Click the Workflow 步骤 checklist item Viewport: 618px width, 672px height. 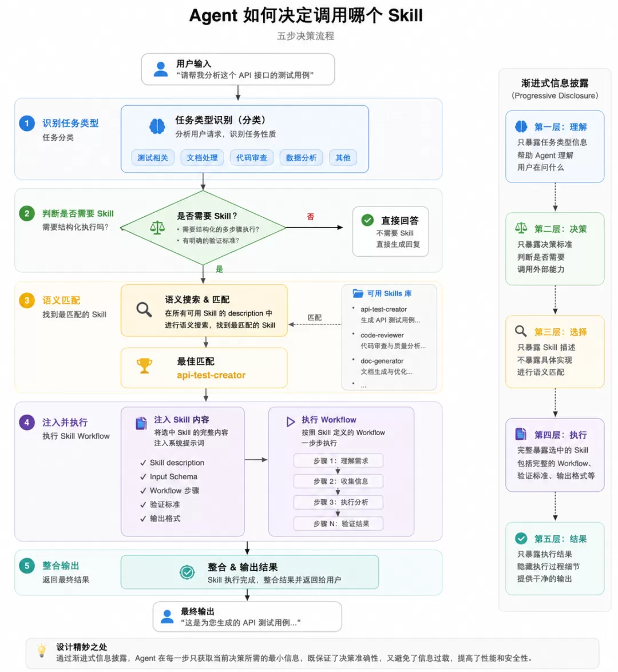pyautogui.click(x=170, y=490)
